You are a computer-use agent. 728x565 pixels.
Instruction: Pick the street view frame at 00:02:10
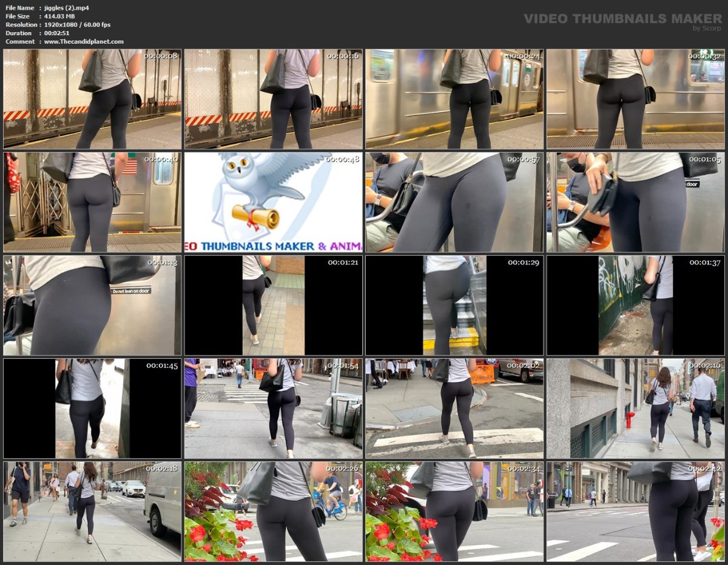point(636,409)
